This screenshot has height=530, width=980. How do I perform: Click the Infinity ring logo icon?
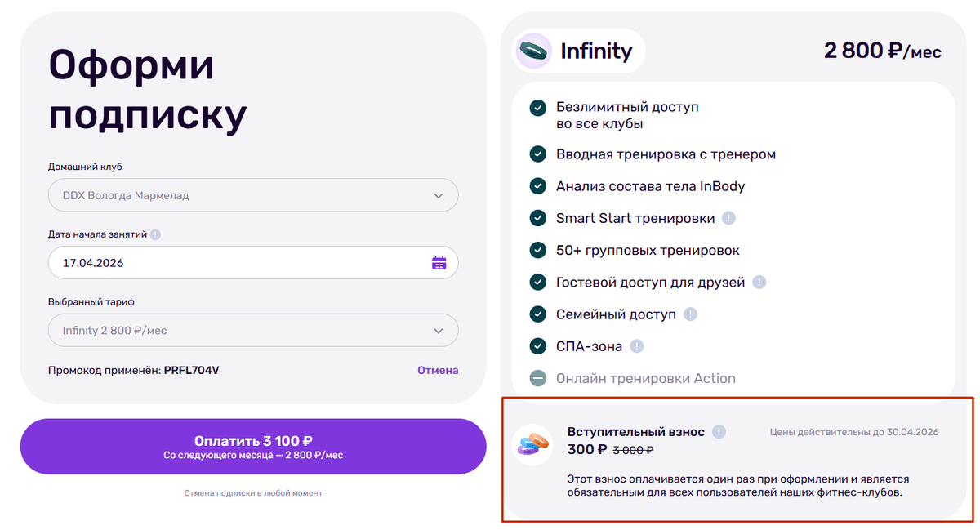(534, 50)
